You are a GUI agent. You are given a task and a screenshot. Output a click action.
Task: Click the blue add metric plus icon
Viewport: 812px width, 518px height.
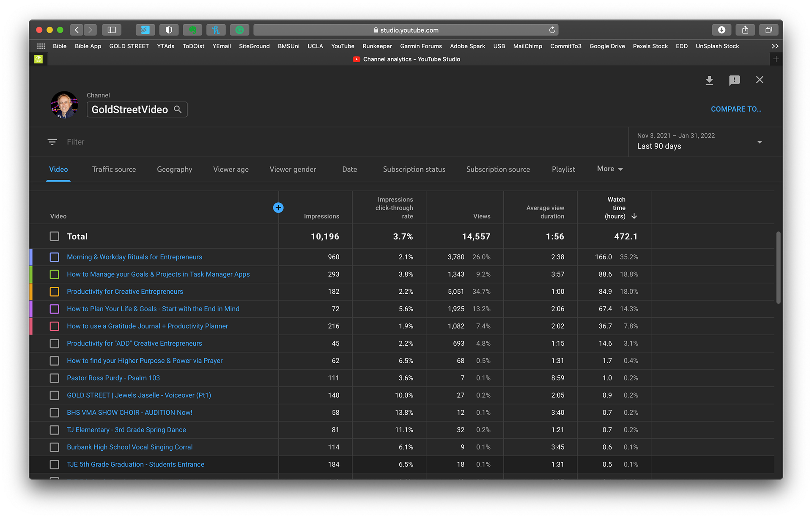[x=278, y=207]
